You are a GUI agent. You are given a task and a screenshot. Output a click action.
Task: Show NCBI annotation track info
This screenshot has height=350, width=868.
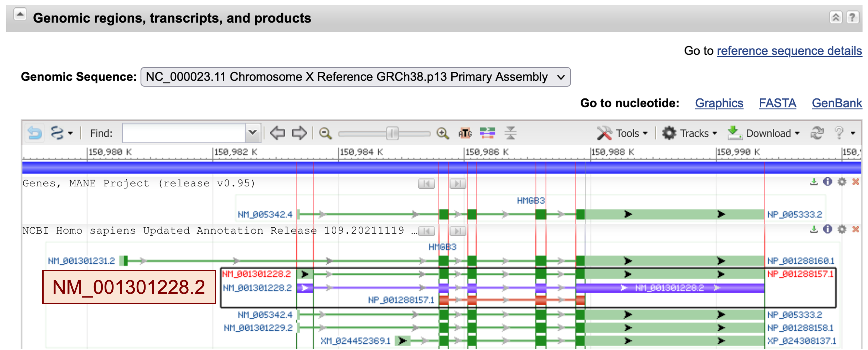click(828, 229)
